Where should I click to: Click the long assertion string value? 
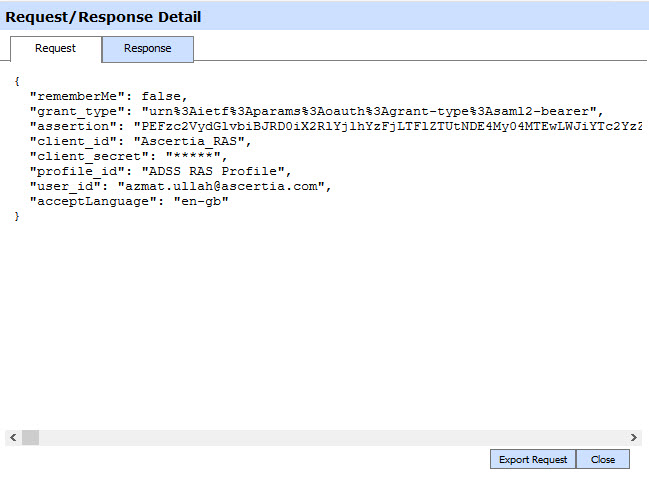390,126
